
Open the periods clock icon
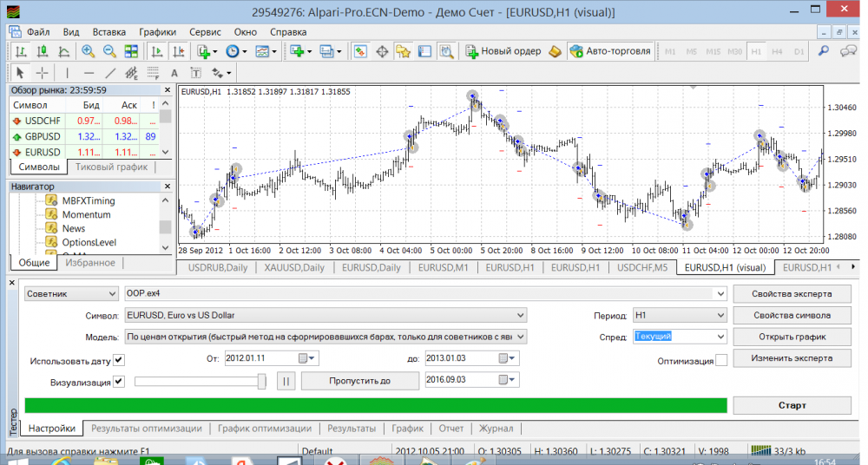pyautogui.click(x=236, y=51)
